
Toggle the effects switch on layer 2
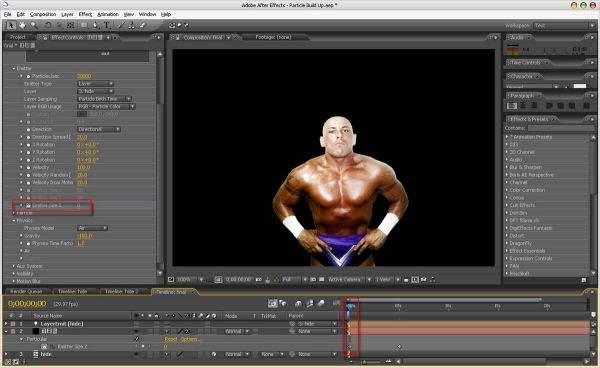(187, 331)
